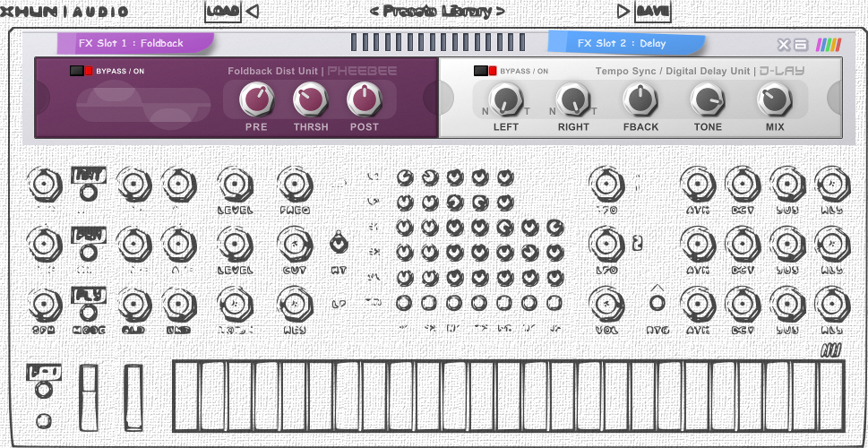The width and height of the screenshot is (868, 448).
Task: Click the DCY knob in VOL row
Action: [x=743, y=304]
